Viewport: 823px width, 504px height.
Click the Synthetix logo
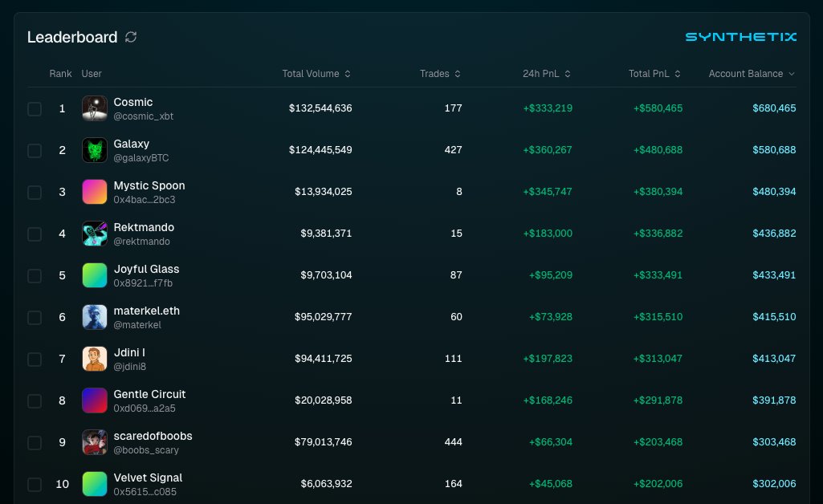740,37
